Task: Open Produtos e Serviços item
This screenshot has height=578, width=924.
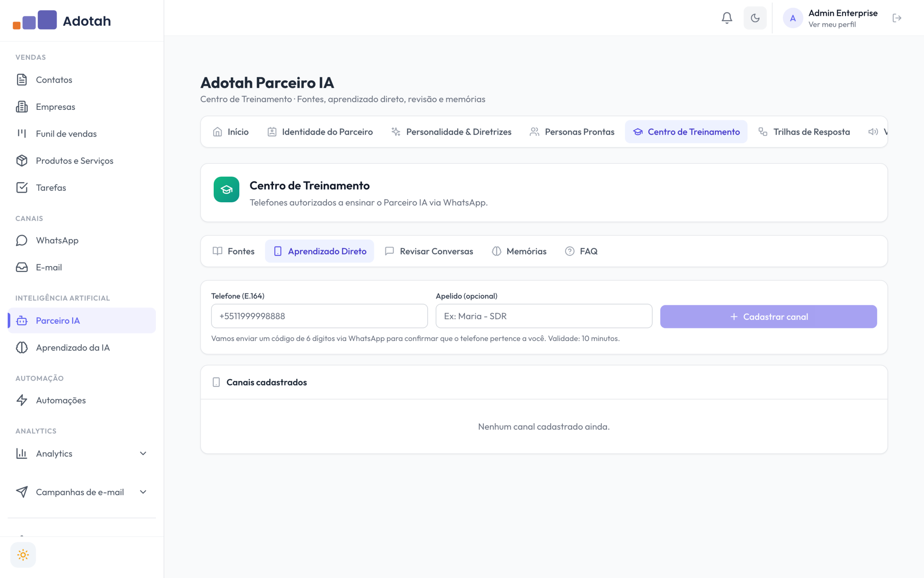Action: coord(81,160)
